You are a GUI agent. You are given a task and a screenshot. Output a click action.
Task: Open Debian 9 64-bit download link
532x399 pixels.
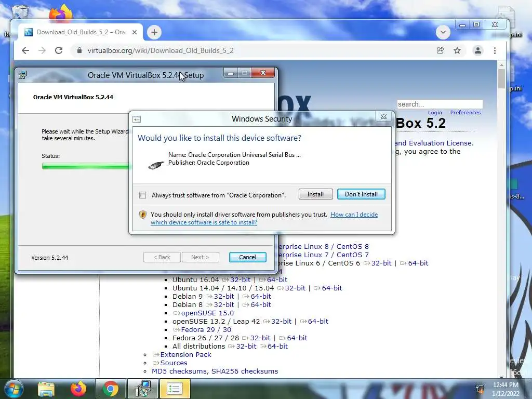point(261,296)
